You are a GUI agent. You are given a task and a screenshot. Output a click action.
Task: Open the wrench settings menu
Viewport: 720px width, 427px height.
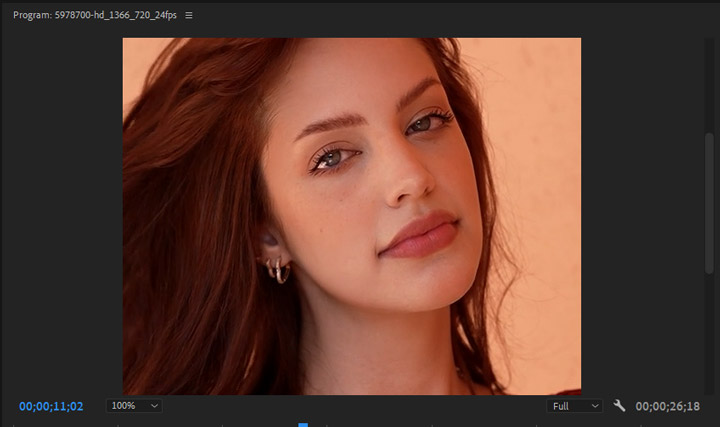click(619, 405)
